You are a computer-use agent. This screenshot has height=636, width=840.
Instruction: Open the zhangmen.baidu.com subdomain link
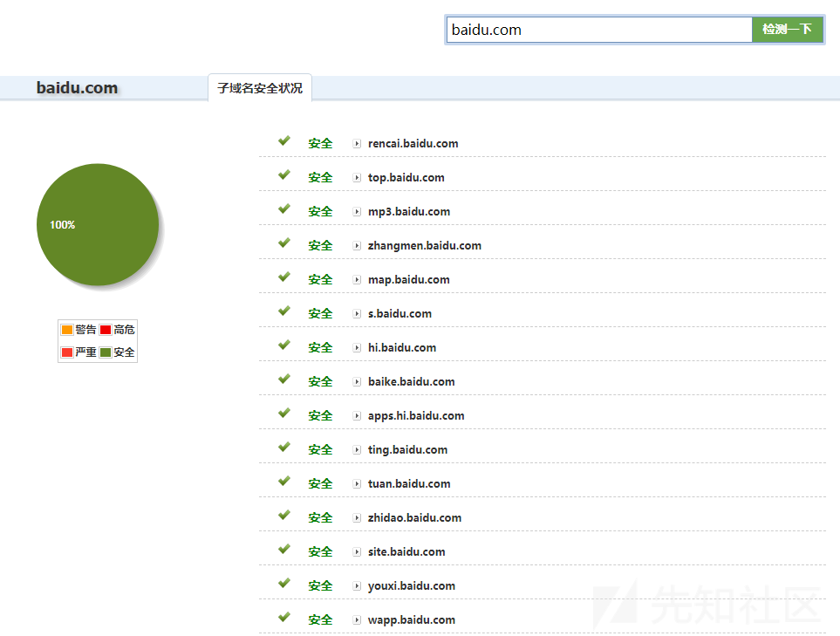point(424,246)
